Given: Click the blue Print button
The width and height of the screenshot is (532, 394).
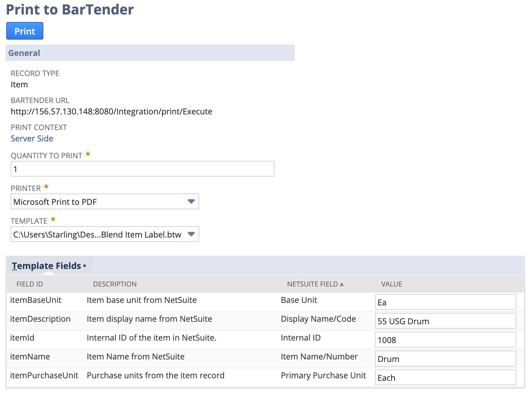Looking at the screenshot, I should tap(24, 31).
